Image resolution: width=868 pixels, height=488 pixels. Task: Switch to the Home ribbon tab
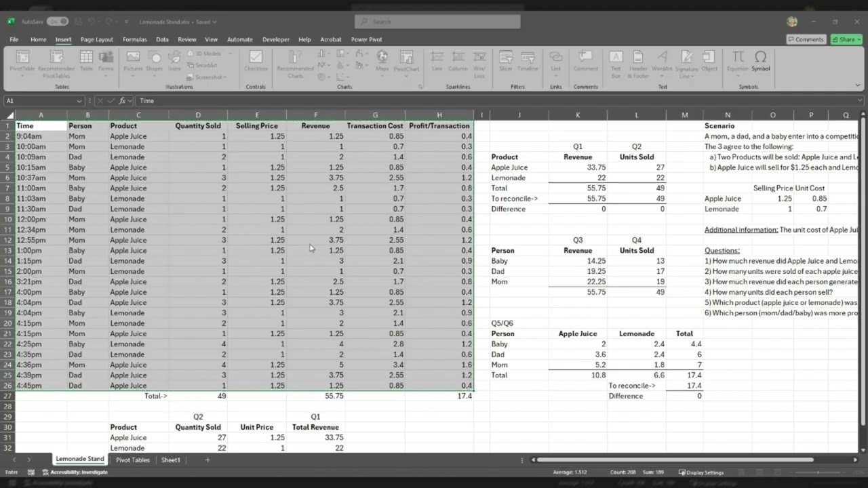[38, 39]
